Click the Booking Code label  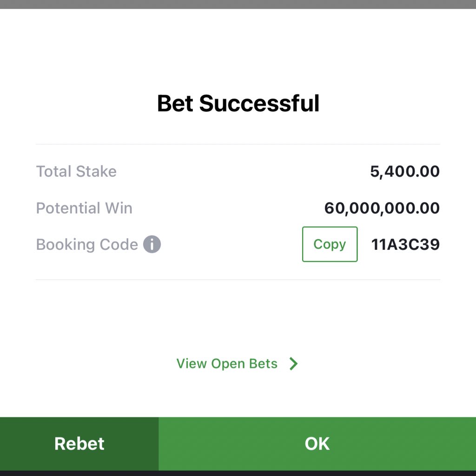coord(87,244)
